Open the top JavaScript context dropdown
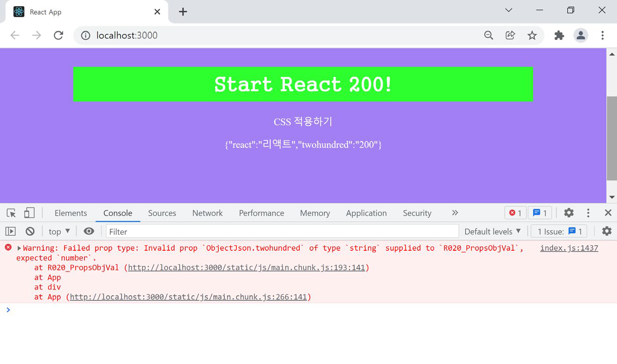Screen dimensions: 617x364 pos(59,231)
